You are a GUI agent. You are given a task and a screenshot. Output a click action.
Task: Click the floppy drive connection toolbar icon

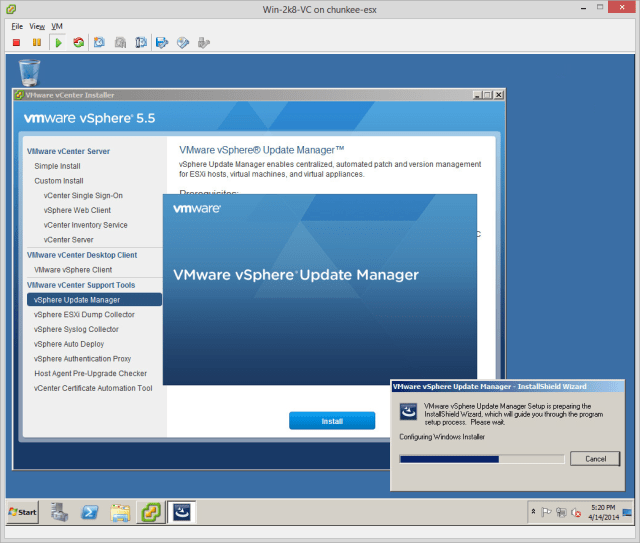pyautogui.click(x=162, y=42)
